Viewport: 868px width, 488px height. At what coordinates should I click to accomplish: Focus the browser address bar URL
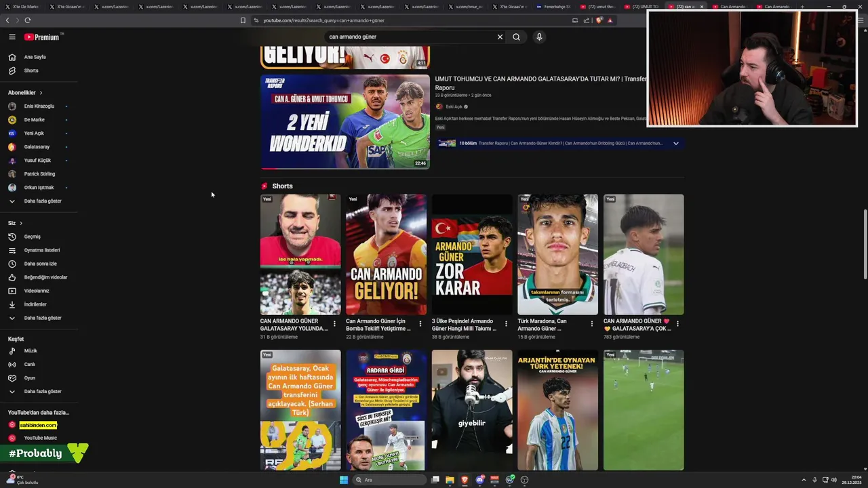click(323, 20)
